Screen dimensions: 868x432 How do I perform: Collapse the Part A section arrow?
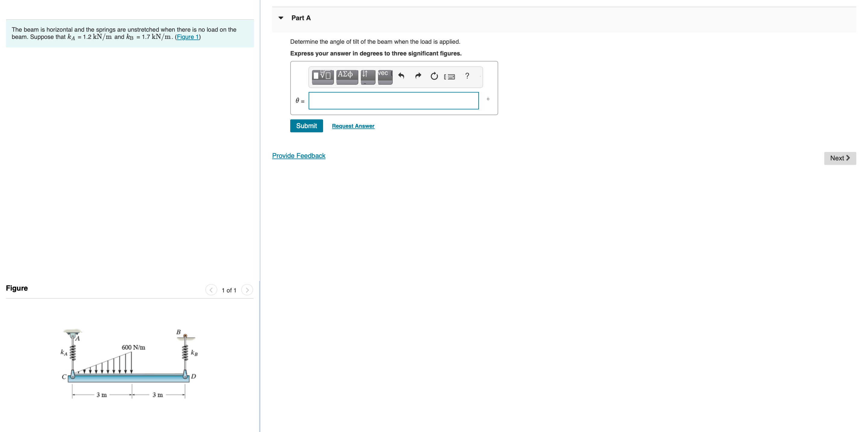coord(281,18)
